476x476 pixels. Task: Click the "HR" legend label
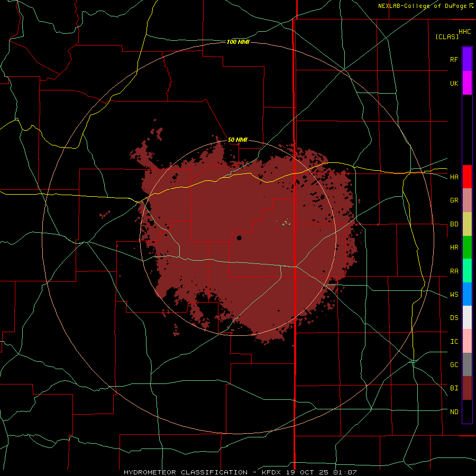(x=454, y=248)
